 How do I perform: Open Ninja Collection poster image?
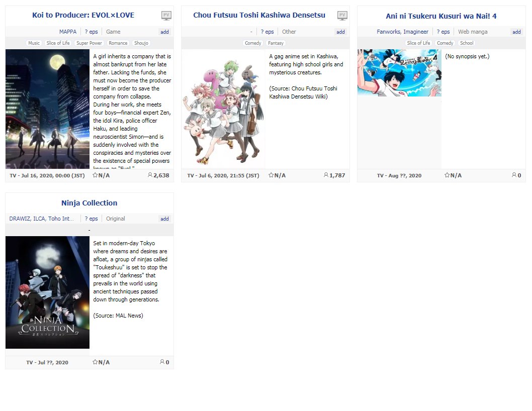[47, 292]
